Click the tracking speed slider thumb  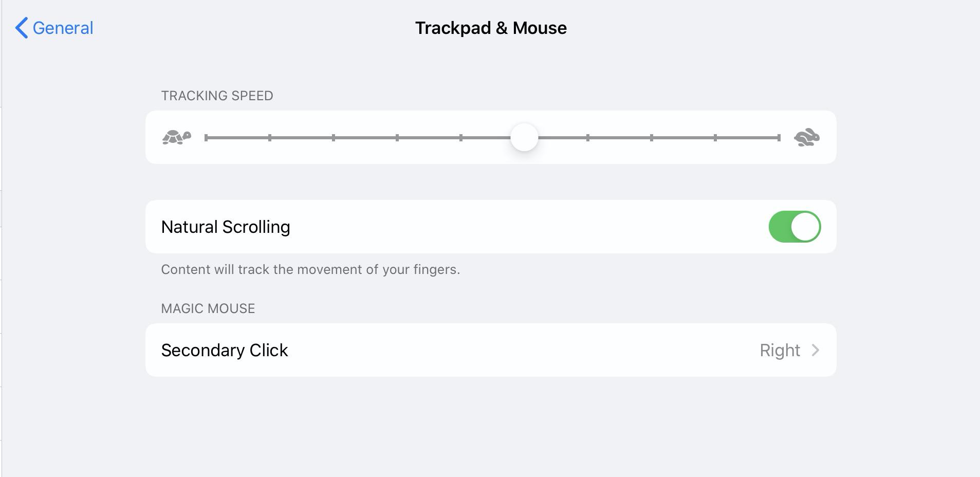click(x=524, y=137)
